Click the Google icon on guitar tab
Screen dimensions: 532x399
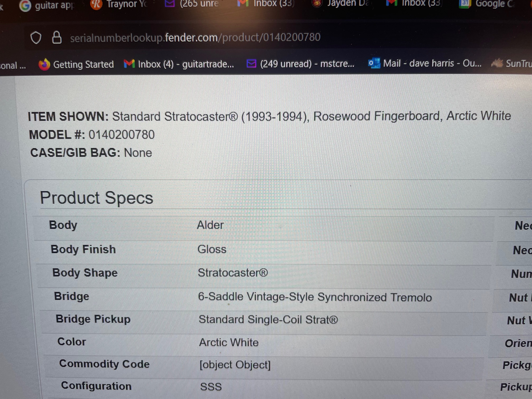pos(25,5)
